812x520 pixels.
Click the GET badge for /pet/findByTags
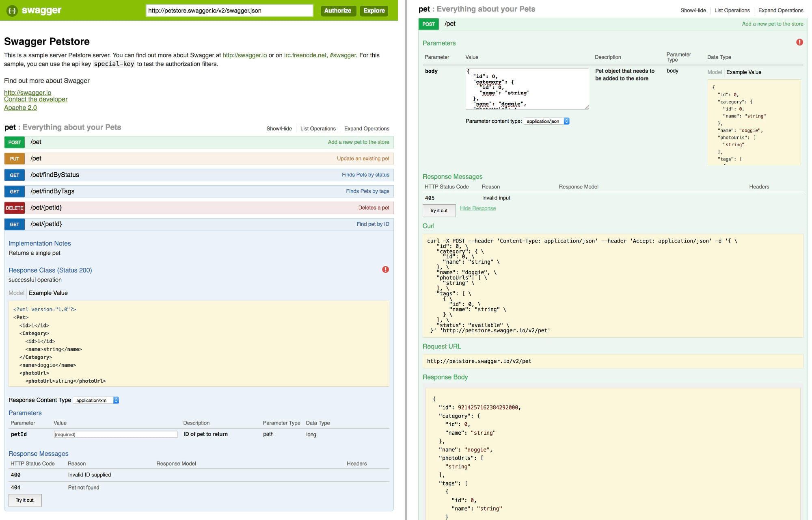[15, 192]
